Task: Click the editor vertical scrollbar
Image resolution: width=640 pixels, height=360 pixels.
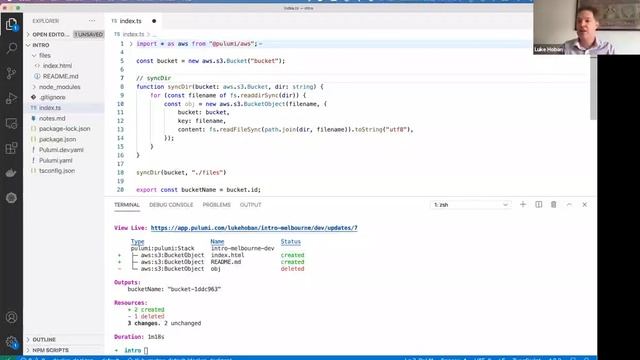Action: [x=593, y=88]
